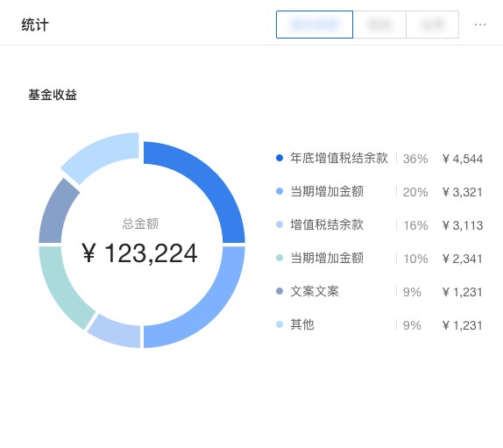Click the slate legend dot beside 文案文案
The width and height of the screenshot is (503, 448).
click(280, 291)
